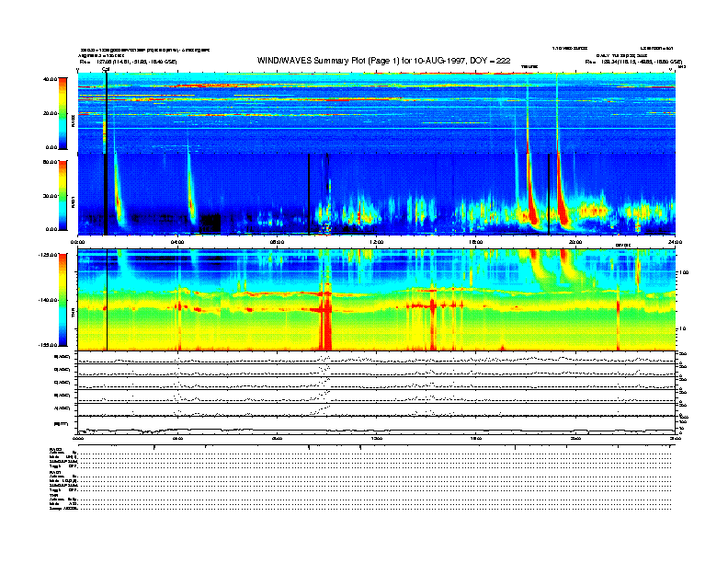Click the top-right Re position readout line

click(633, 62)
